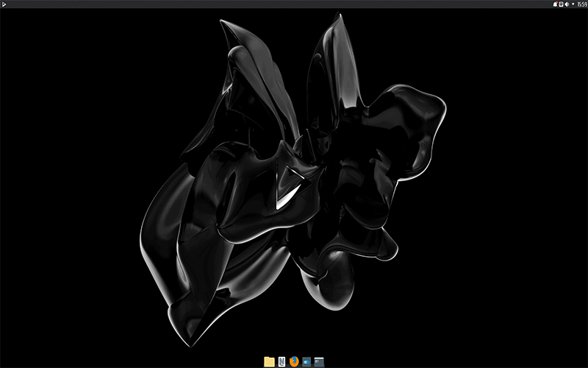Click the empty middle of the top panel

click(x=294, y=4)
